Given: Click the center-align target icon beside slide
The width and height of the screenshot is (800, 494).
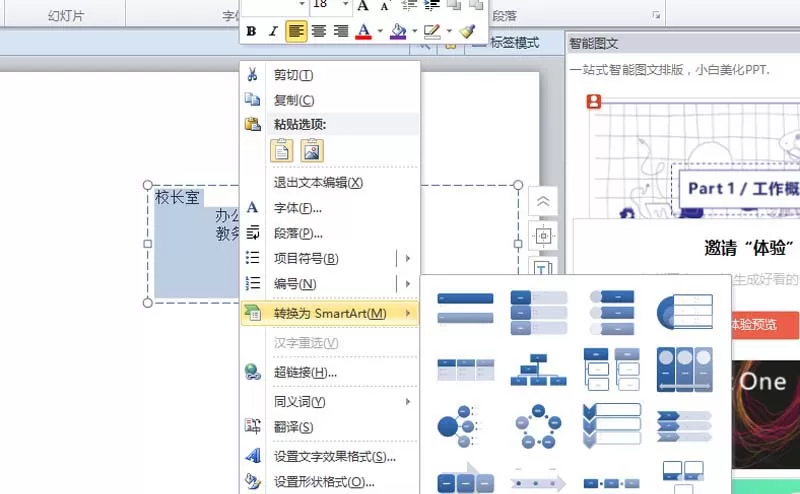Looking at the screenshot, I should [x=543, y=236].
